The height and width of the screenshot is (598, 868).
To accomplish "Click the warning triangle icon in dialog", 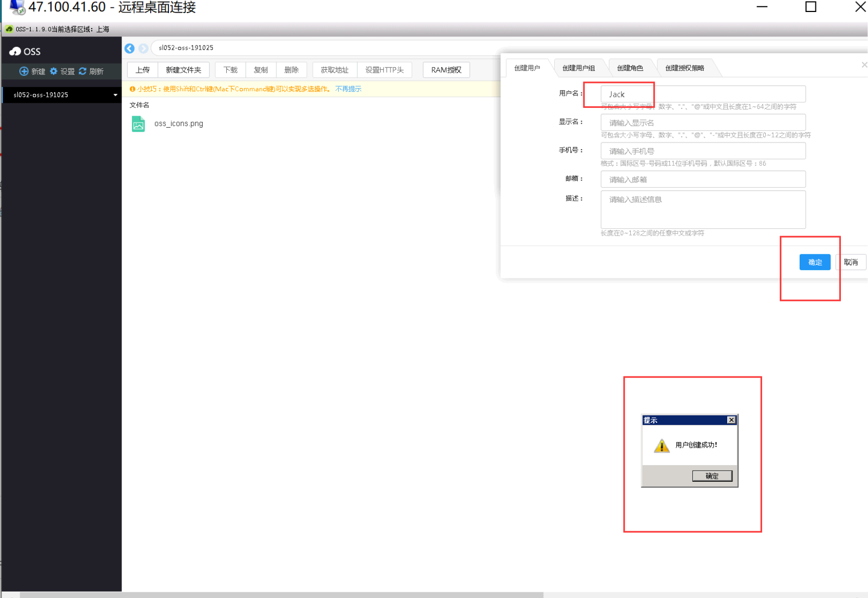I will [x=662, y=446].
